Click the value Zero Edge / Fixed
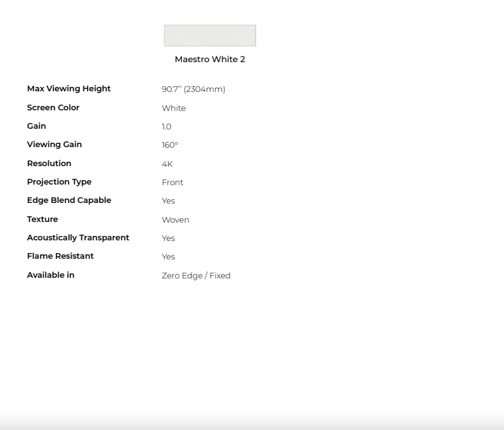The image size is (504, 430). (x=196, y=276)
